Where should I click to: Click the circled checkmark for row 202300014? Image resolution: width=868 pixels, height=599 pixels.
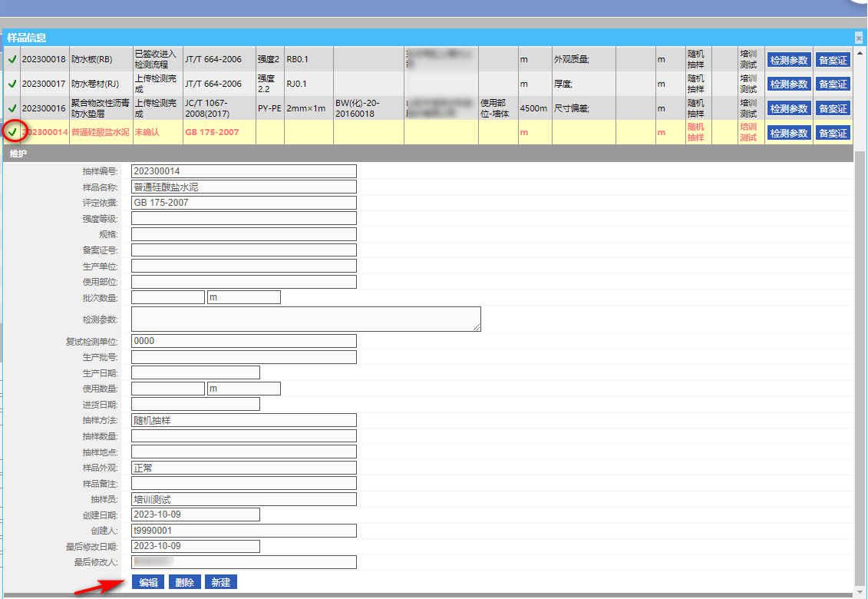(x=12, y=132)
